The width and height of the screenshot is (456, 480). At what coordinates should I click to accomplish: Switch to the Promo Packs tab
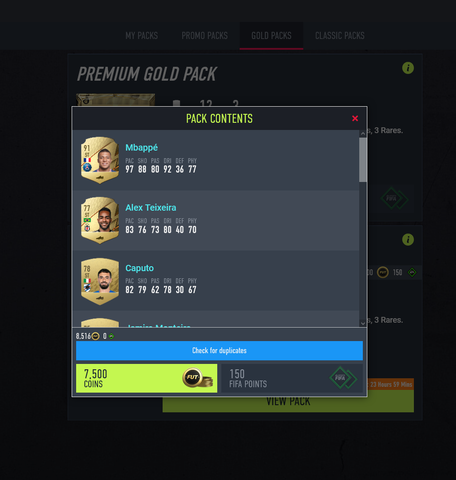tap(205, 36)
